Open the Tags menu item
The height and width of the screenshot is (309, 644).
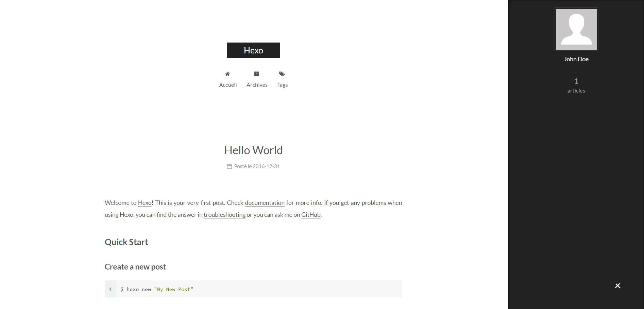(x=283, y=85)
